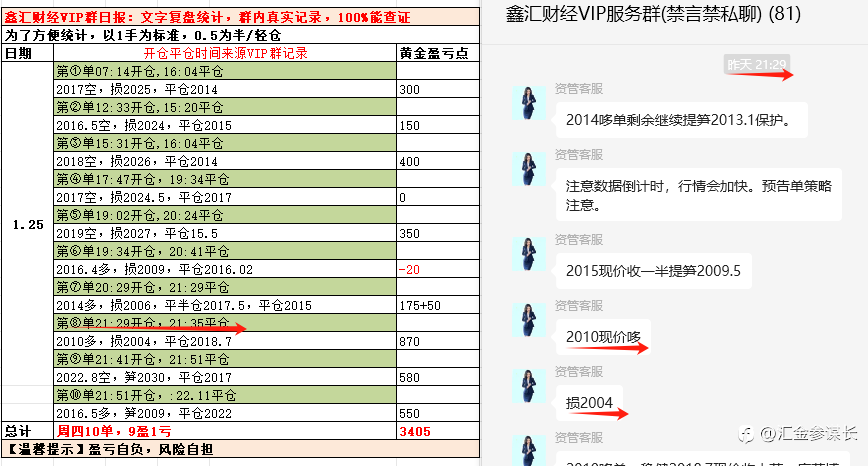Select footer '【温馨提示】盈亏自负，风险自担'
Image resolution: width=868 pixels, height=466 pixels.
(x=240, y=448)
